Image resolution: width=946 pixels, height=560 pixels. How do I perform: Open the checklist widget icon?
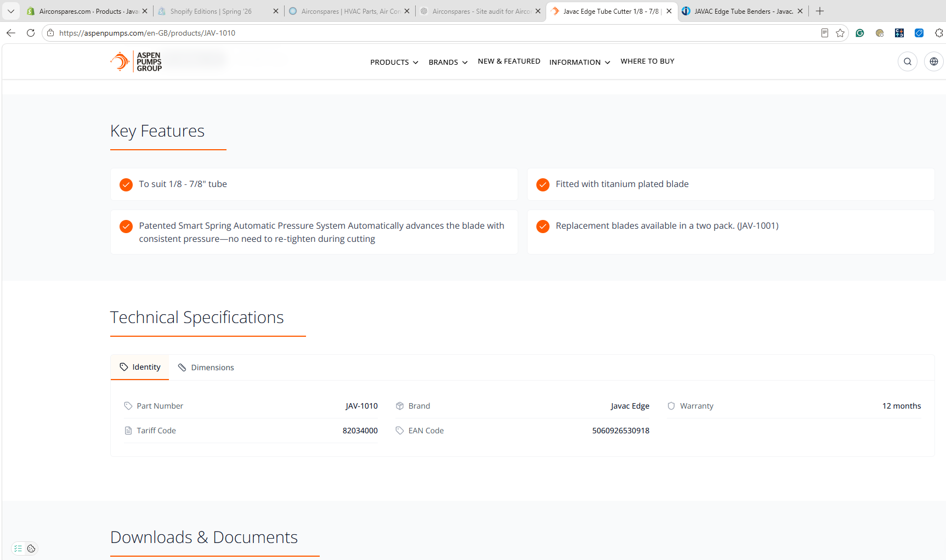[18, 548]
